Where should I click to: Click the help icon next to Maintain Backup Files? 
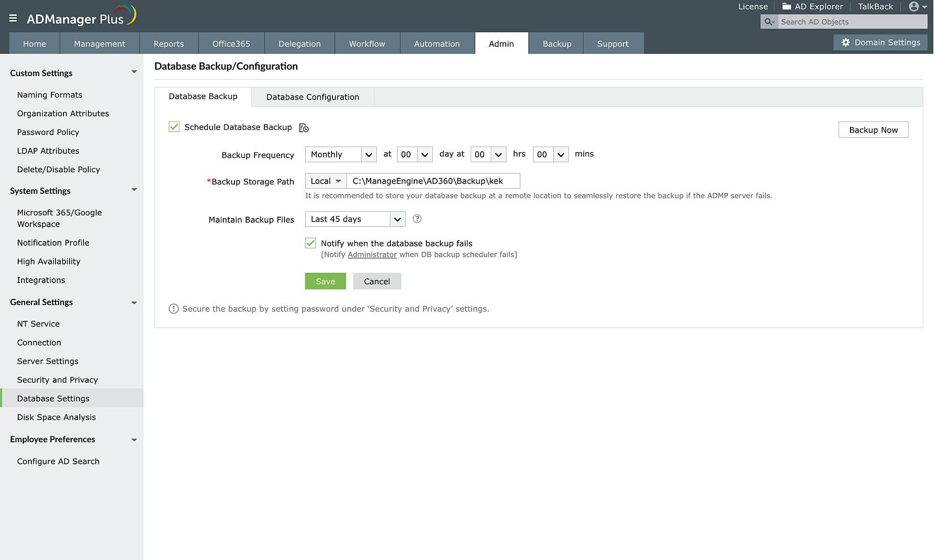pyautogui.click(x=417, y=219)
